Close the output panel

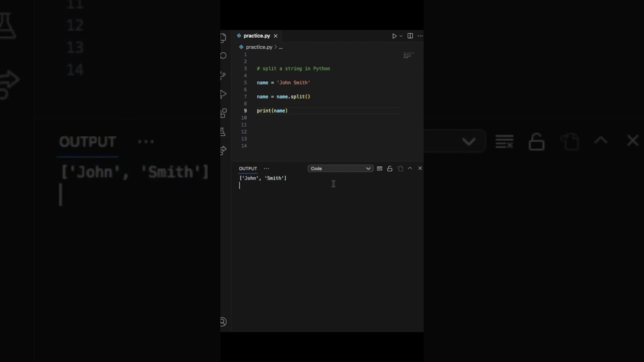click(x=420, y=168)
